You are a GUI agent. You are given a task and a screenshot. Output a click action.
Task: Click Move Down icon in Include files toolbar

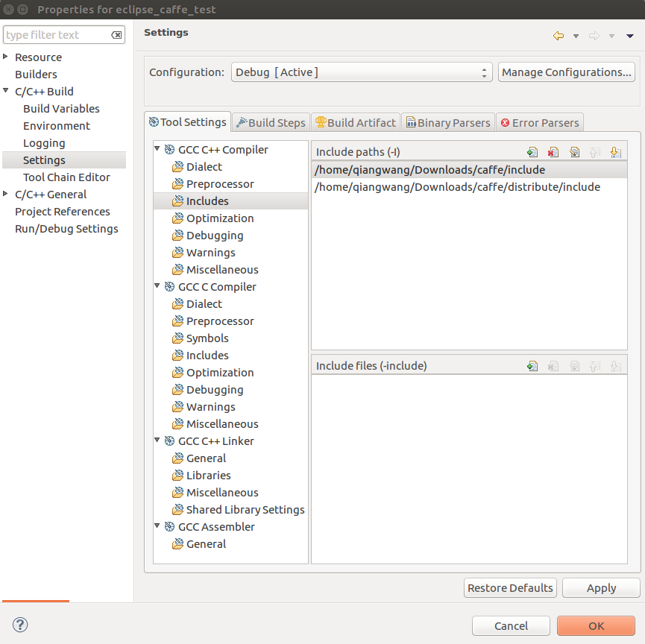tap(616, 365)
